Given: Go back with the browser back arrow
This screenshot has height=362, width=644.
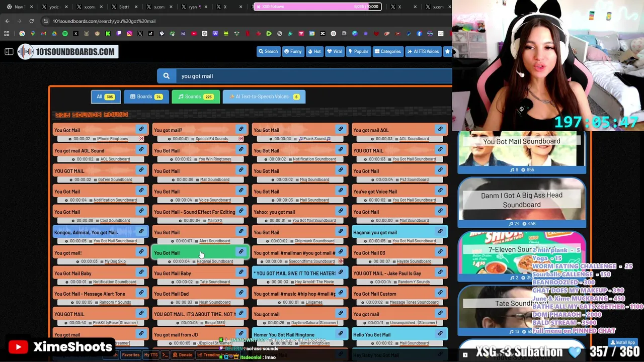Looking at the screenshot, I should pos(7,21).
